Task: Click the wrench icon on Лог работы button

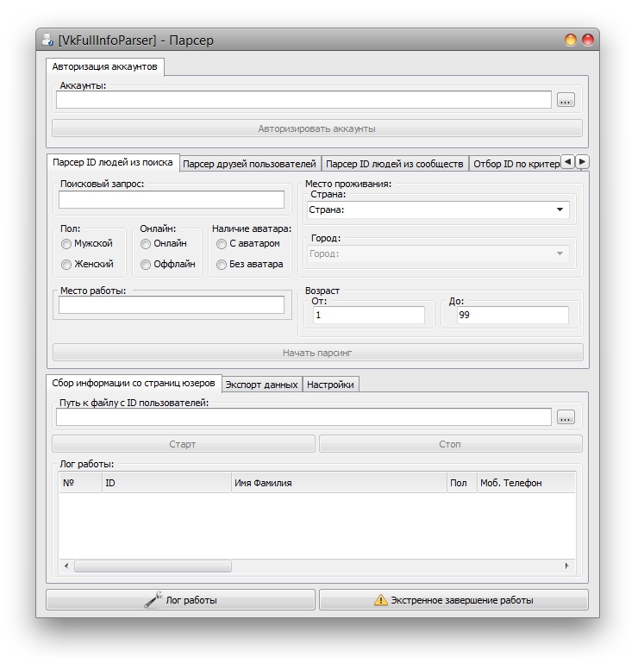Action: click(x=153, y=600)
